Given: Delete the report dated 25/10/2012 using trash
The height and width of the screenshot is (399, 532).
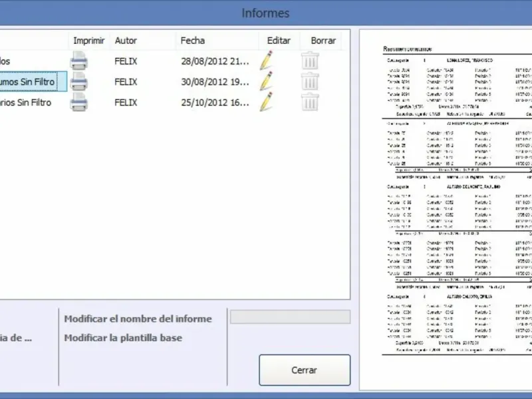Looking at the screenshot, I should pyautogui.click(x=310, y=102).
